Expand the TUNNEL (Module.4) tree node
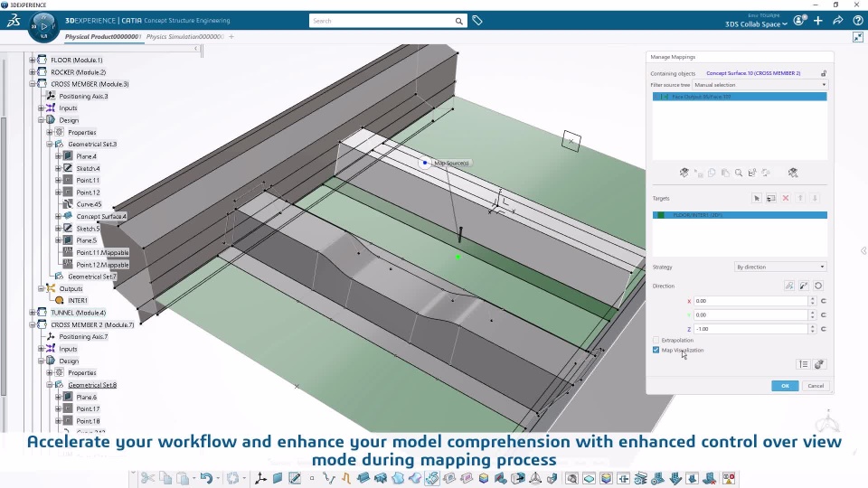868x488 pixels. pyautogui.click(x=33, y=313)
